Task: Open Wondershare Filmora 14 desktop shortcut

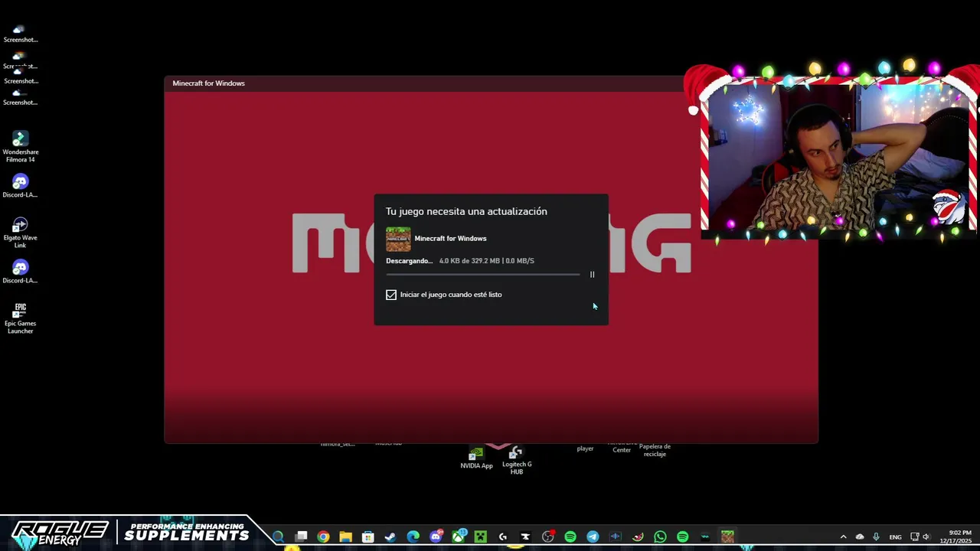Action: (21, 147)
